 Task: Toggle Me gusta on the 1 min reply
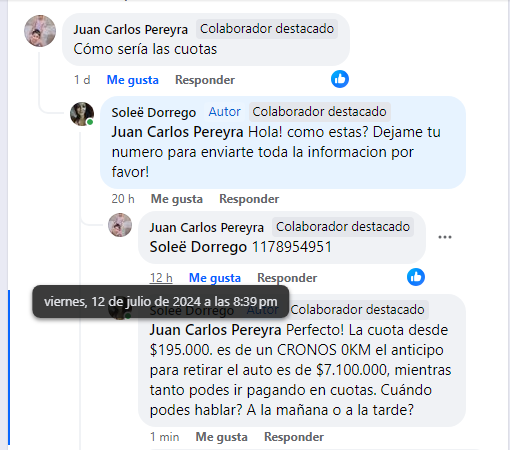tap(221, 437)
